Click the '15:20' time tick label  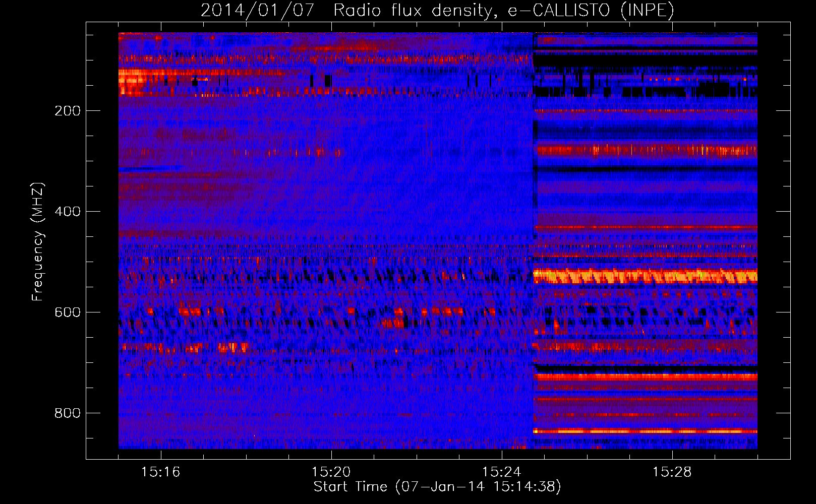tap(331, 472)
